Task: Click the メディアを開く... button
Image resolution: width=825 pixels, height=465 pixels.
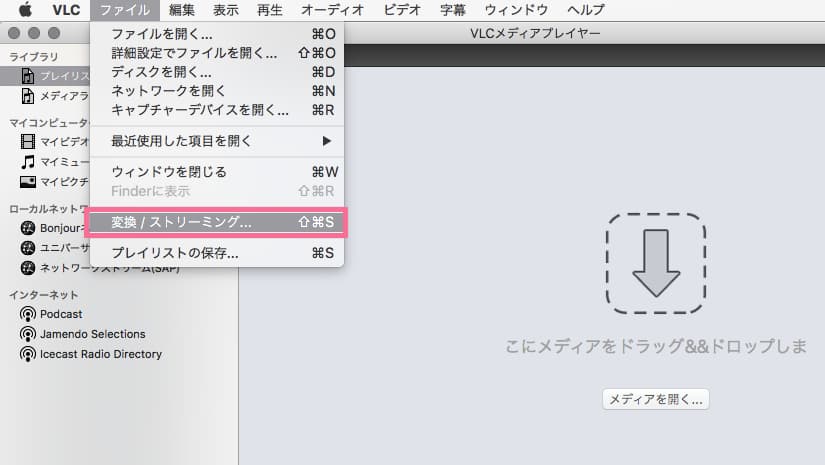Action: 656,400
